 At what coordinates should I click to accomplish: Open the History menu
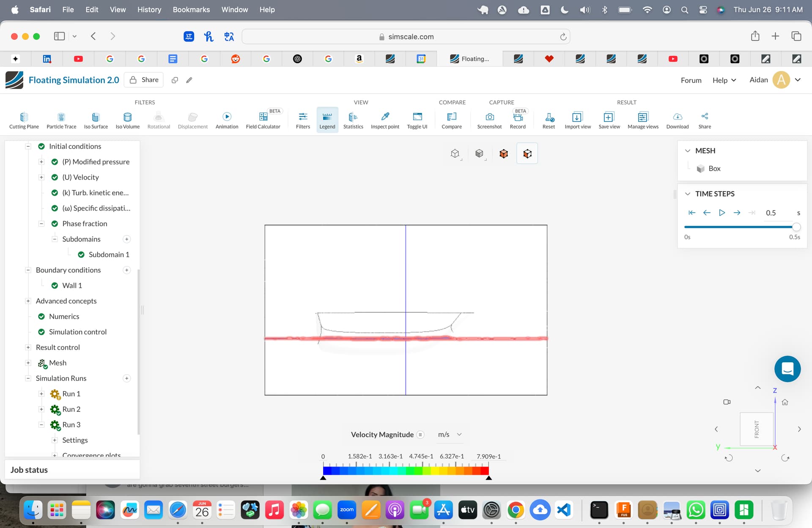click(149, 9)
